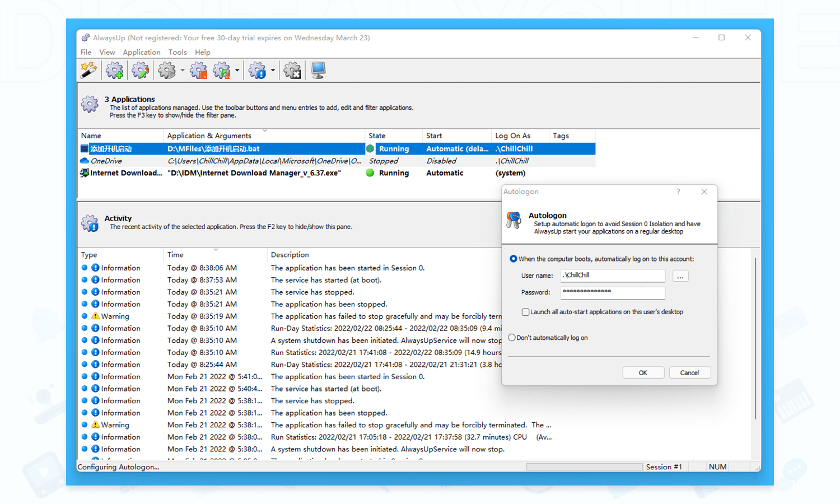
Task: Click the Internet Download Manager row icon
Action: pyautogui.click(x=85, y=173)
